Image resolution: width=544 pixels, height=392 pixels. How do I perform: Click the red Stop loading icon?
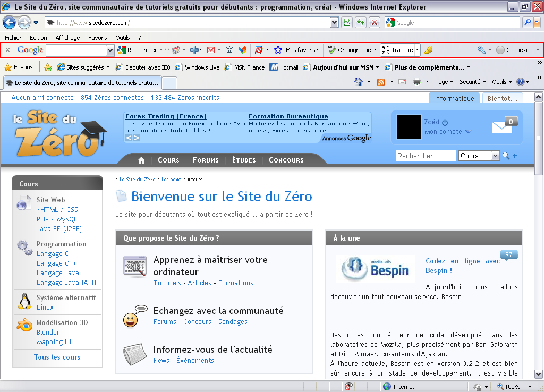coord(375,22)
